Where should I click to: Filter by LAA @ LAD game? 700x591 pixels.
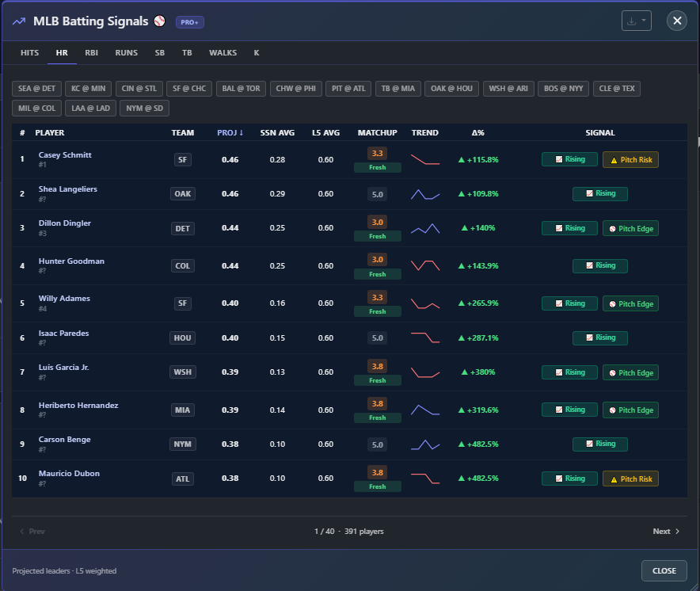click(90, 108)
